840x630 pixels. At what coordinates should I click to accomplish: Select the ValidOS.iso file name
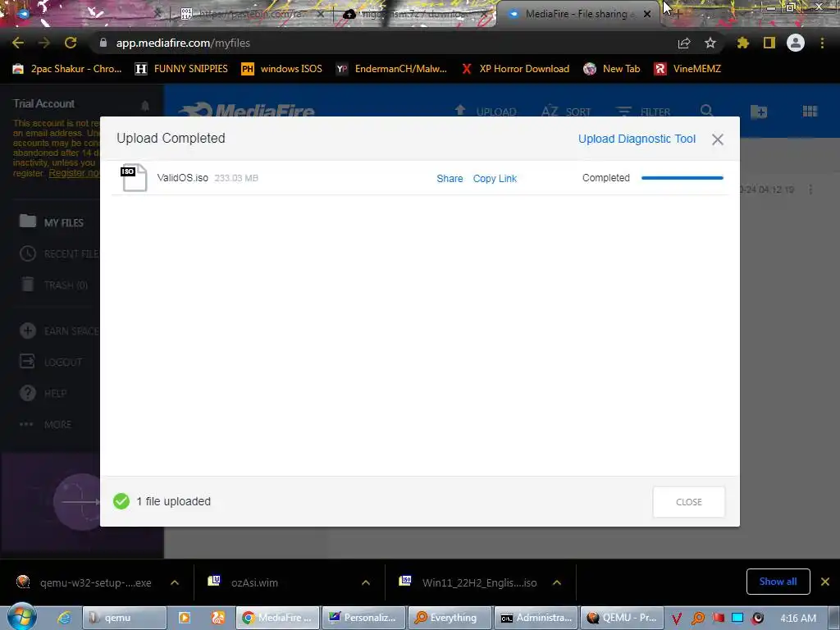[182, 178]
